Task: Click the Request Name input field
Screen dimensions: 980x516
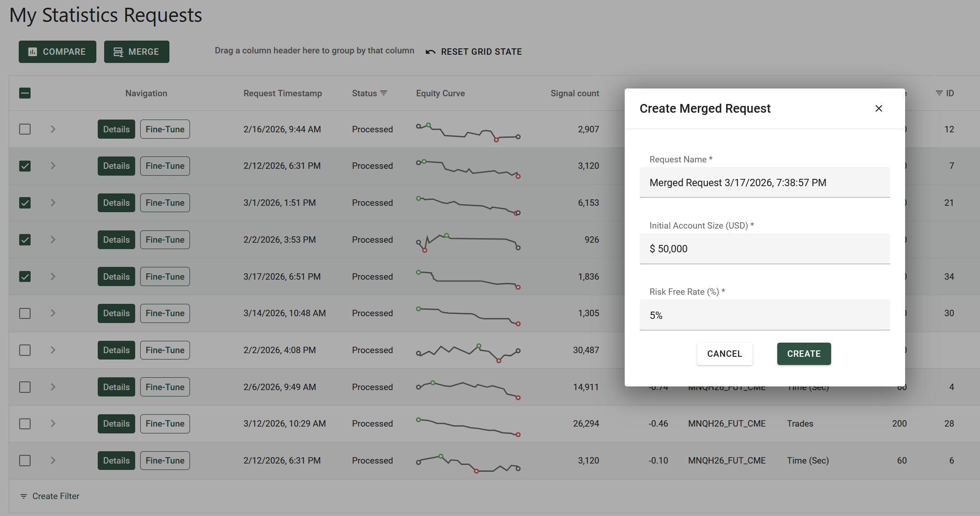Action: click(x=764, y=183)
